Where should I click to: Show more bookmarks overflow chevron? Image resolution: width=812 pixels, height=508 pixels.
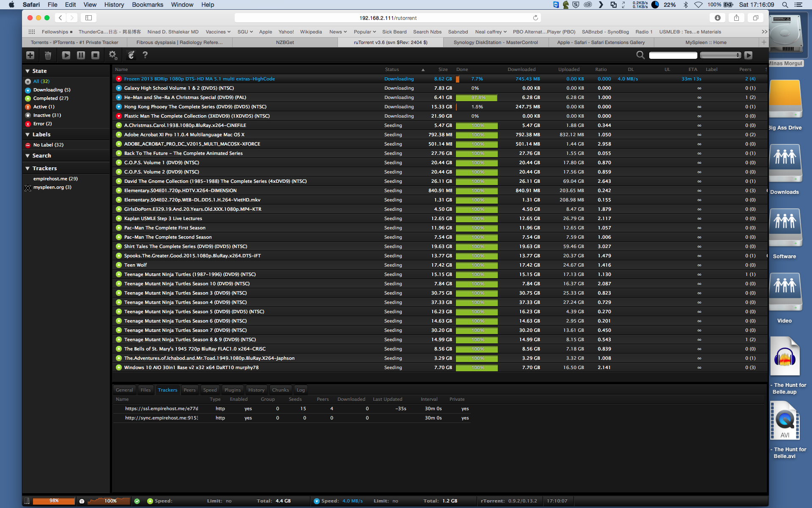pyautogui.click(x=764, y=32)
